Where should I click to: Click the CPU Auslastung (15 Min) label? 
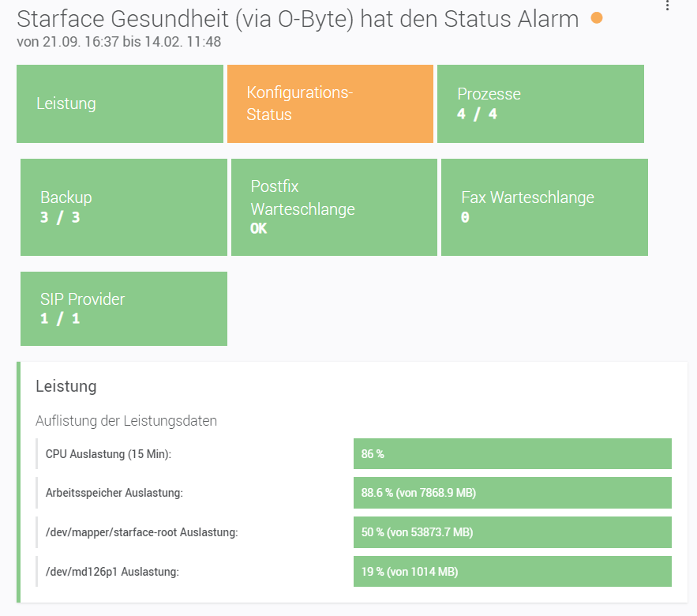point(108,454)
